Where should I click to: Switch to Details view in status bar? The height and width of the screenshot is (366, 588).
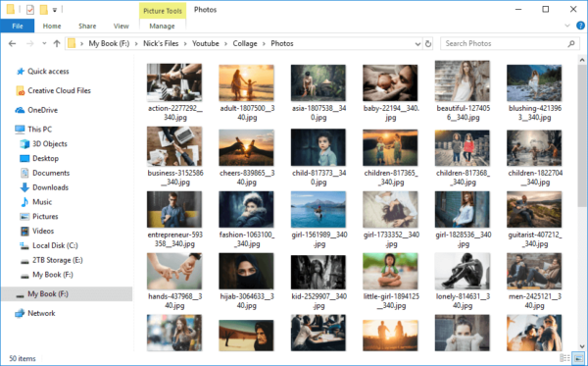pyautogui.click(x=564, y=358)
